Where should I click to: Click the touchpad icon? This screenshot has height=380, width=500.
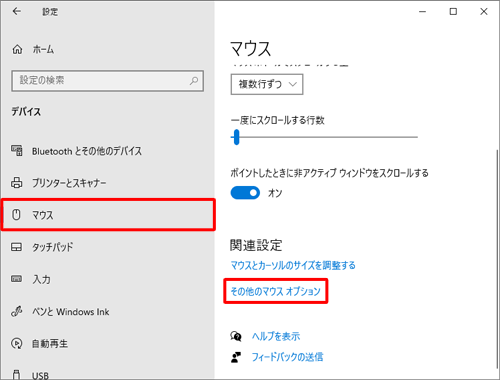(17, 247)
